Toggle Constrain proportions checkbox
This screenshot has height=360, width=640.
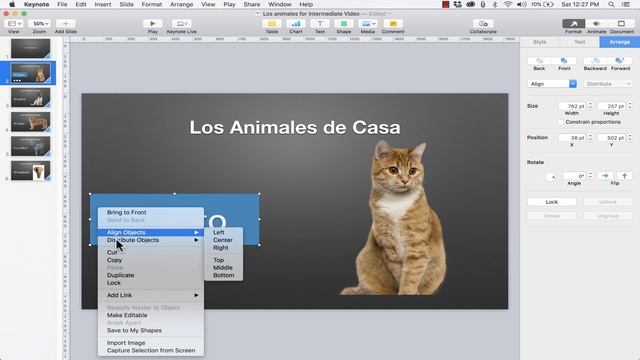pyautogui.click(x=561, y=122)
